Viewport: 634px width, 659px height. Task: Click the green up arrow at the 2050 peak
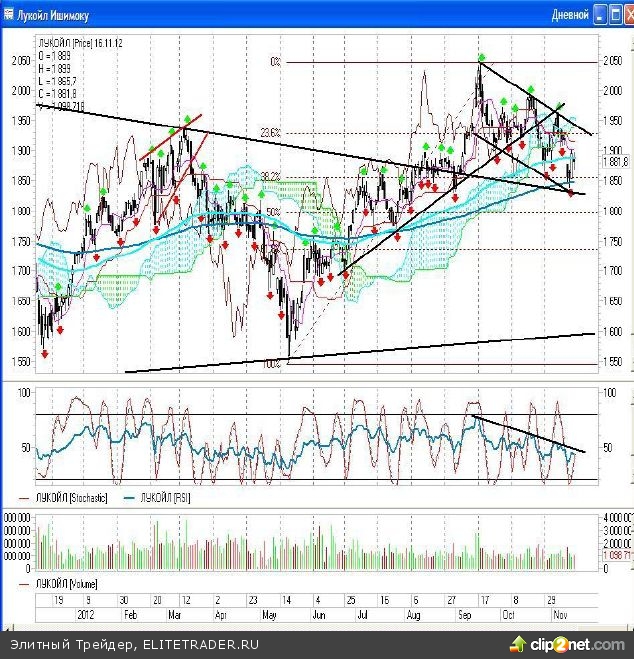482,57
